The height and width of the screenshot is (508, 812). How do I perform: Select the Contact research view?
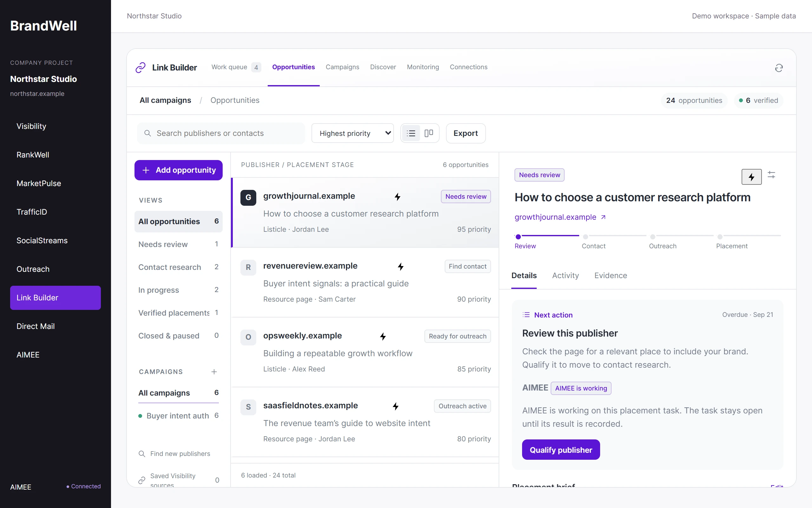pyautogui.click(x=179, y=267)
